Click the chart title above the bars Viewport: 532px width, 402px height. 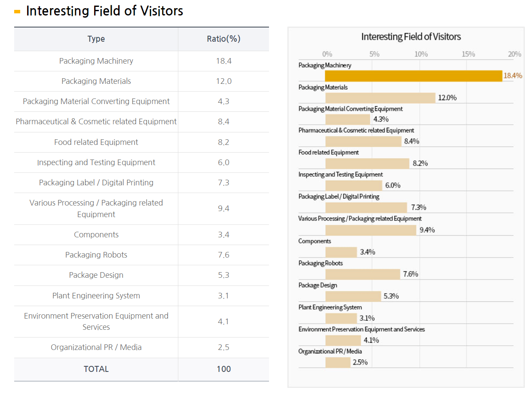411,37
